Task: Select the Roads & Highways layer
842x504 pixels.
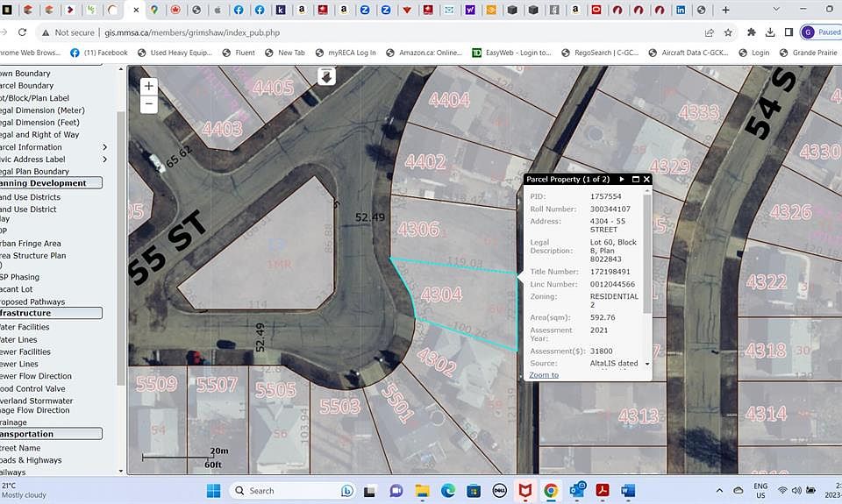Action: [31, 460]
